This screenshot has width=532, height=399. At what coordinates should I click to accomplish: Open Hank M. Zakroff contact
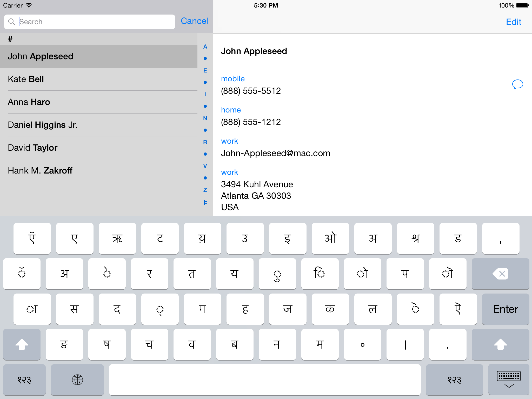pos(99,171)
